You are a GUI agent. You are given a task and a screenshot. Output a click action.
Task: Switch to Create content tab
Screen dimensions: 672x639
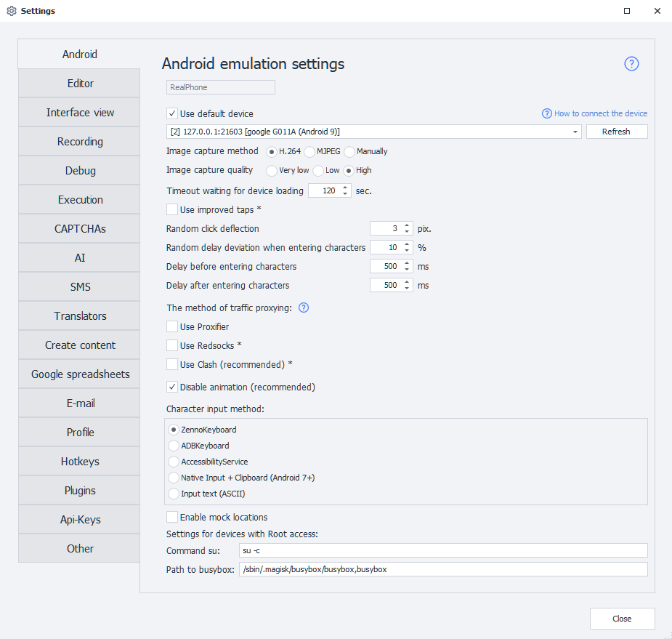pos(80,345)
